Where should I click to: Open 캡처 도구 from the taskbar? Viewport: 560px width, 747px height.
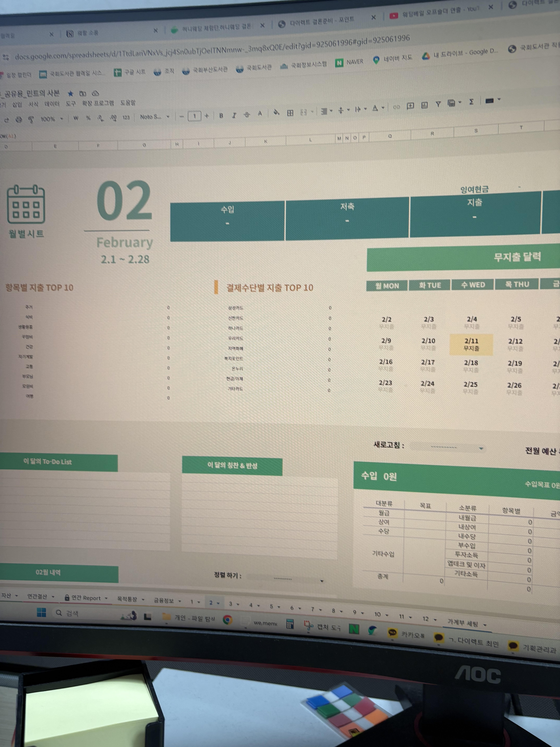coord(322,627)
